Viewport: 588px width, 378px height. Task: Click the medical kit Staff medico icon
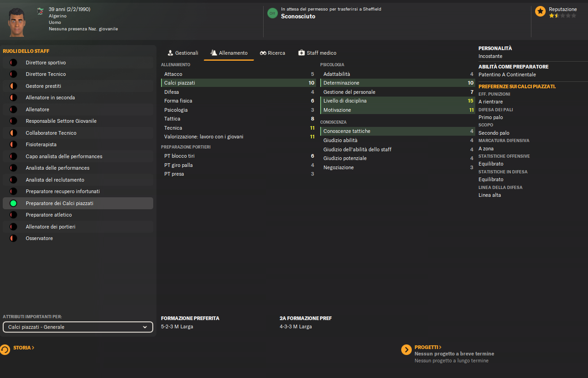click(x=301, y=53)
